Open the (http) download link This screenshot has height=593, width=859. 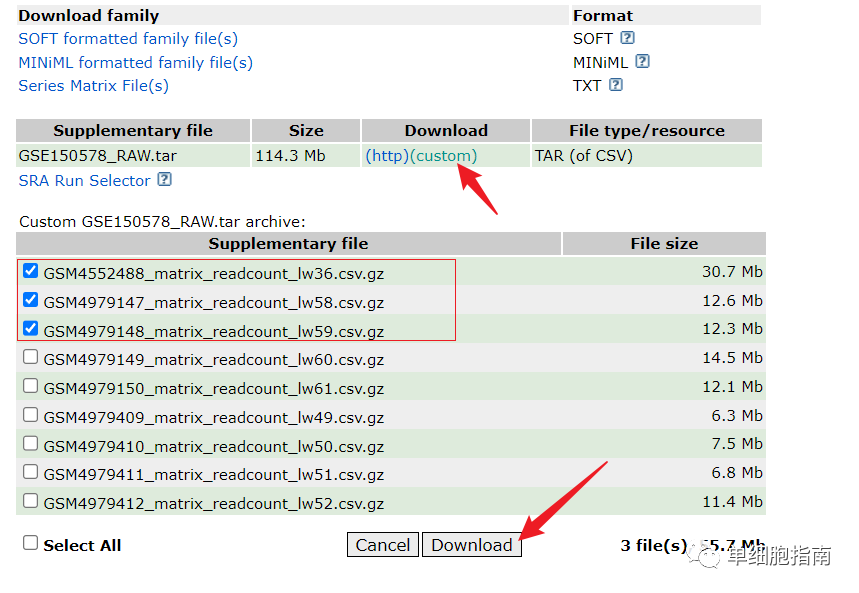point(387,156)
